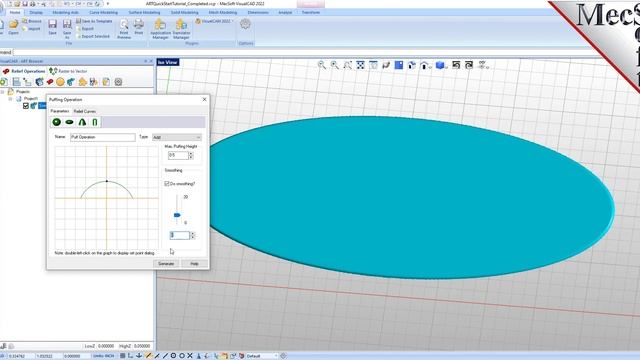Viewport: 640px width, 360px height.
Task: Click the orange sphere icon in ART toolbar
Action: (x=60, y=82)
